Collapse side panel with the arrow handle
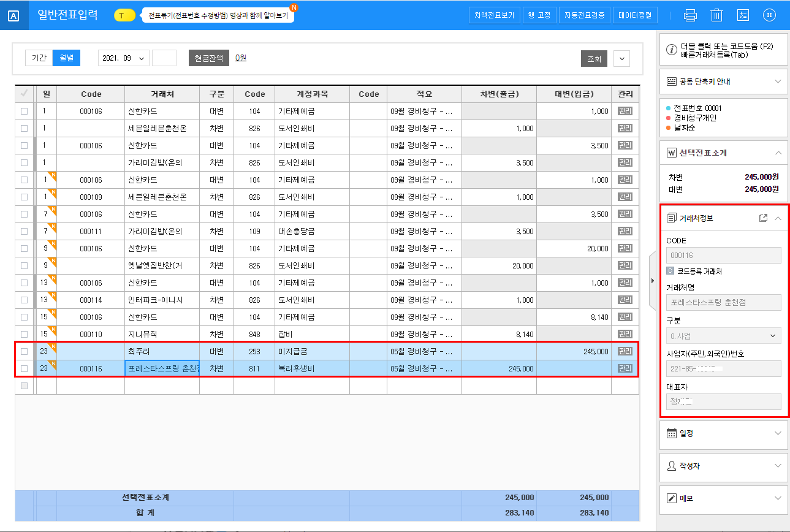 [x=652, y=281]
